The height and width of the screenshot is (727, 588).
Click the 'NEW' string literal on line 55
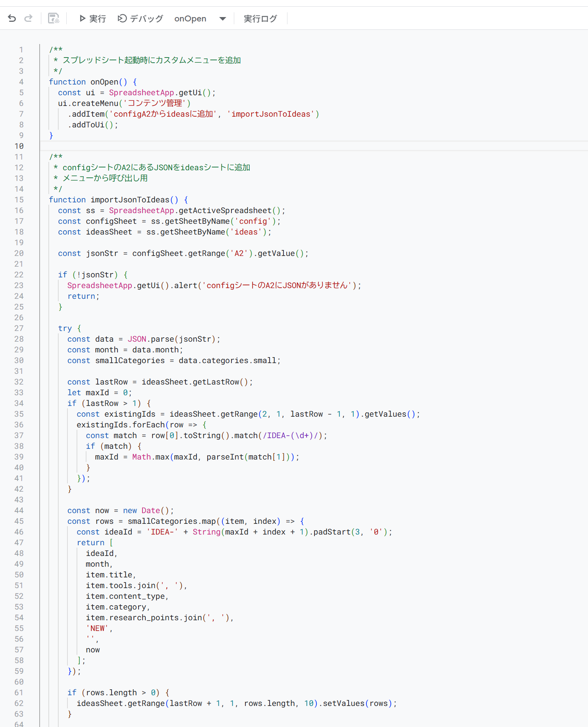coord(97,628)
